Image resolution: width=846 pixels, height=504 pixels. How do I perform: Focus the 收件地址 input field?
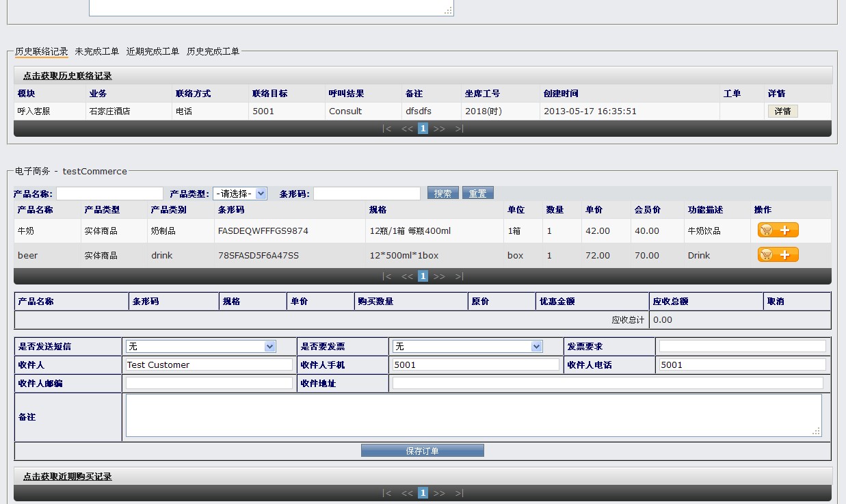tap(607, 384)
